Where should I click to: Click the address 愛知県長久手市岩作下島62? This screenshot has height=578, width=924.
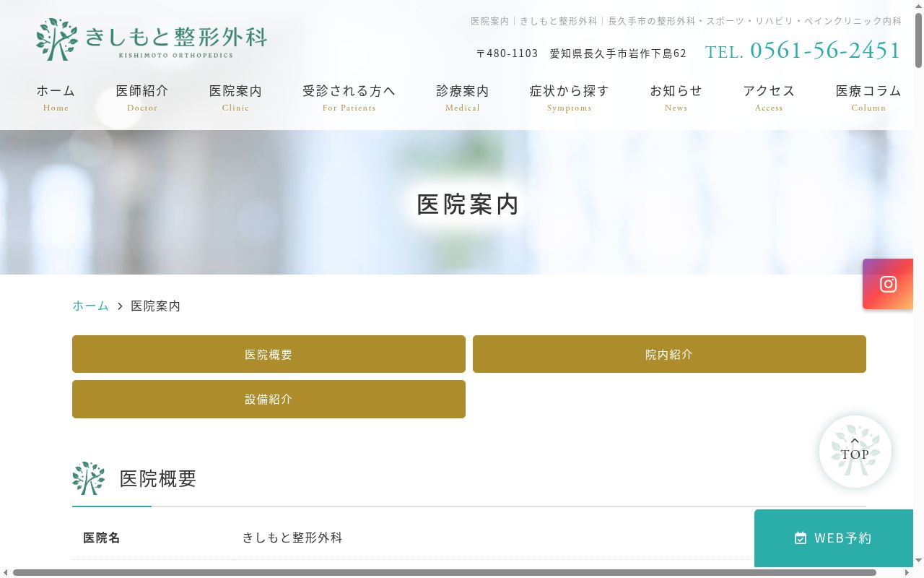coord(618,53)
